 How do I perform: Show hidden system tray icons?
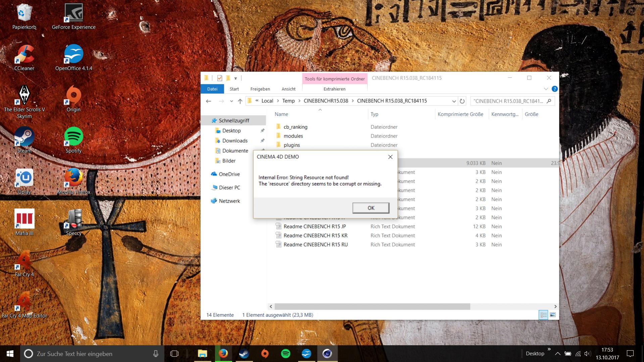click(x=557, y=354)
